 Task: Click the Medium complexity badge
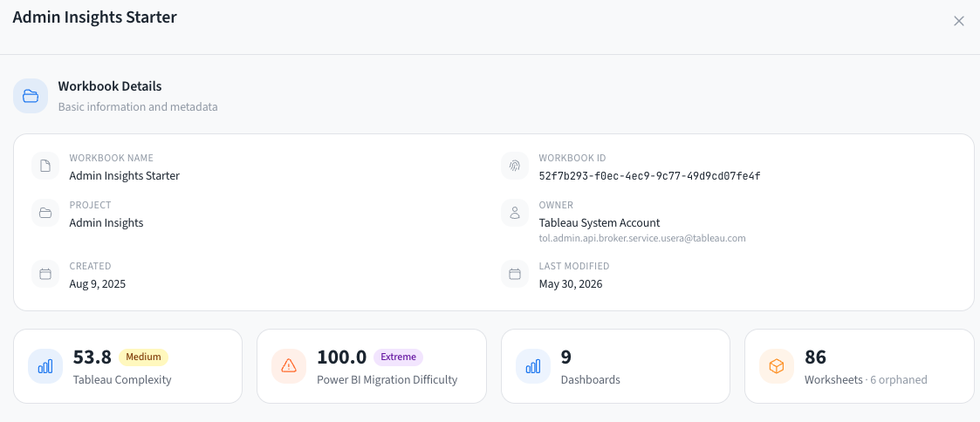(x=143, y=357)
